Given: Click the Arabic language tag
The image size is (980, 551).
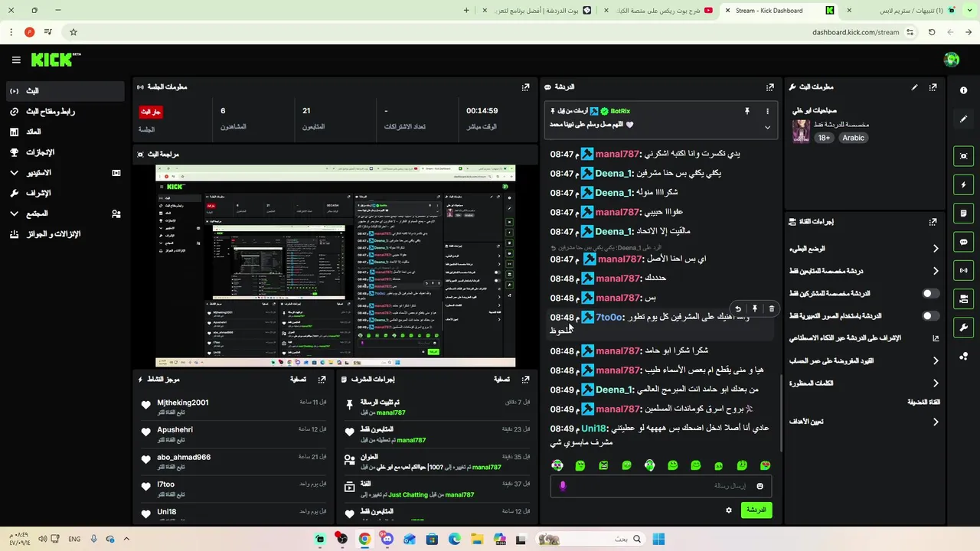Looking at the screenshot, I should click(x=854, y=138).
